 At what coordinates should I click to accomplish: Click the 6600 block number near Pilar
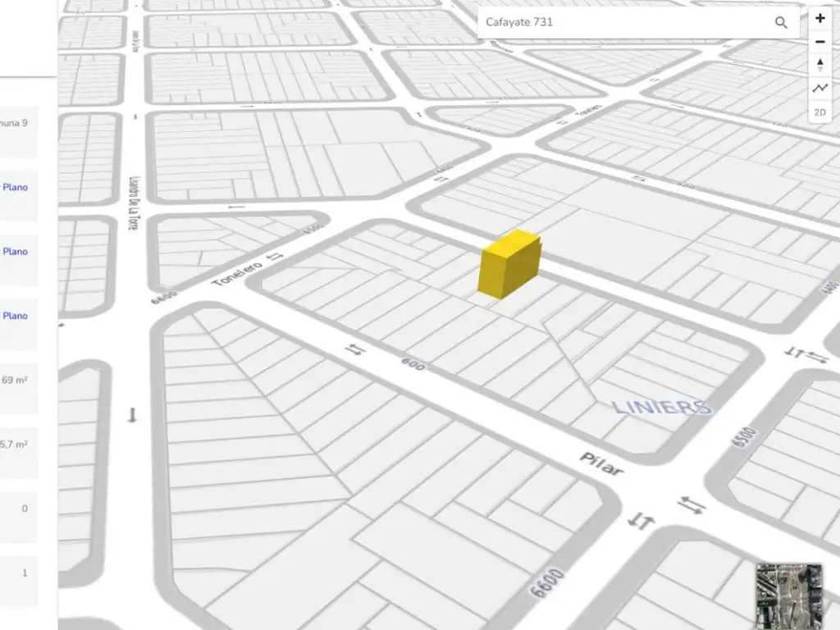coord(547,583)
